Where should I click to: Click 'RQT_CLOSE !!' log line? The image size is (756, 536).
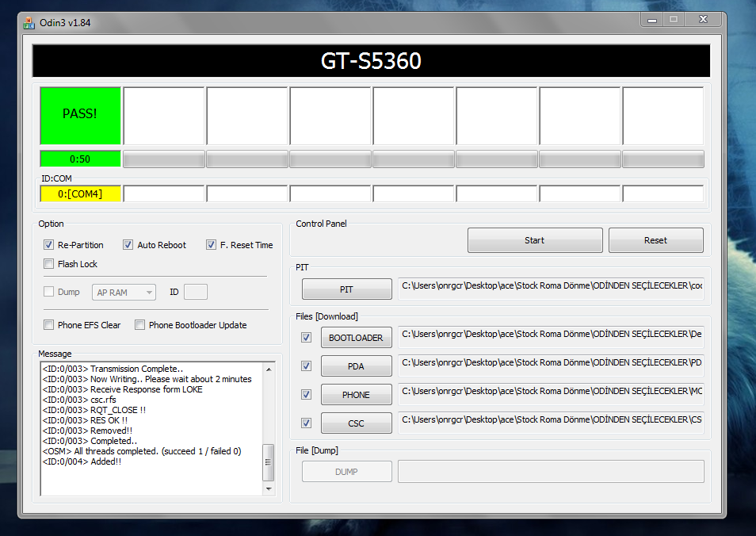94,410
